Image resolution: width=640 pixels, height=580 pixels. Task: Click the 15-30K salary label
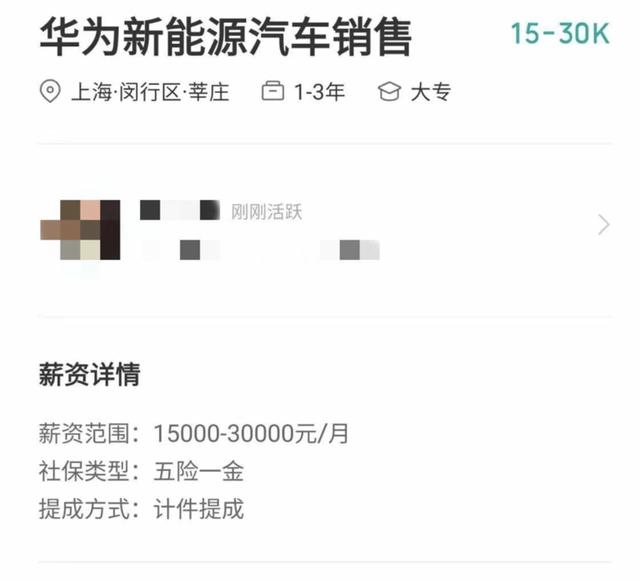(x=560, y=33)
